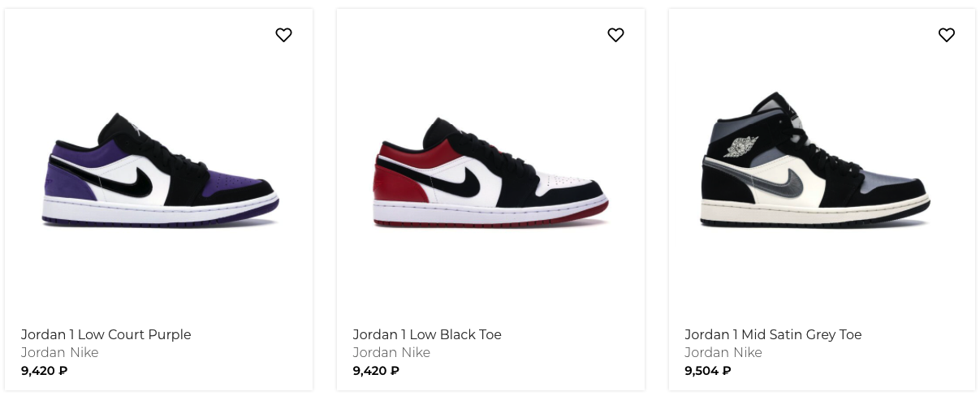Click the Wings logo on the Satin Grey sneaker

click(x=740, y=147)
